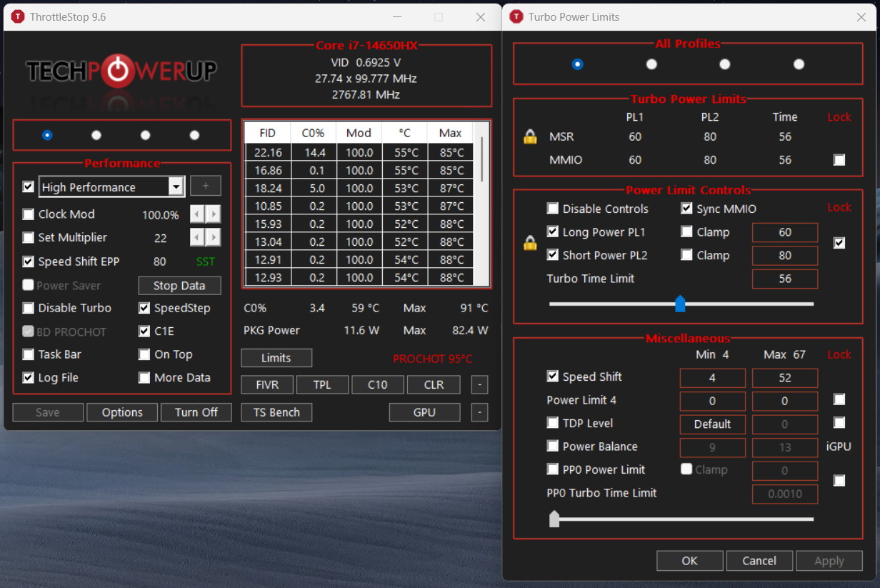Click the TPL button

(322, 384)
